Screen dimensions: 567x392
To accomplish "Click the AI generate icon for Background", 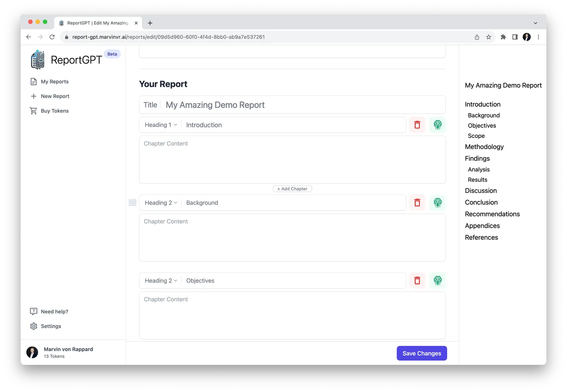I will point(438,203).
